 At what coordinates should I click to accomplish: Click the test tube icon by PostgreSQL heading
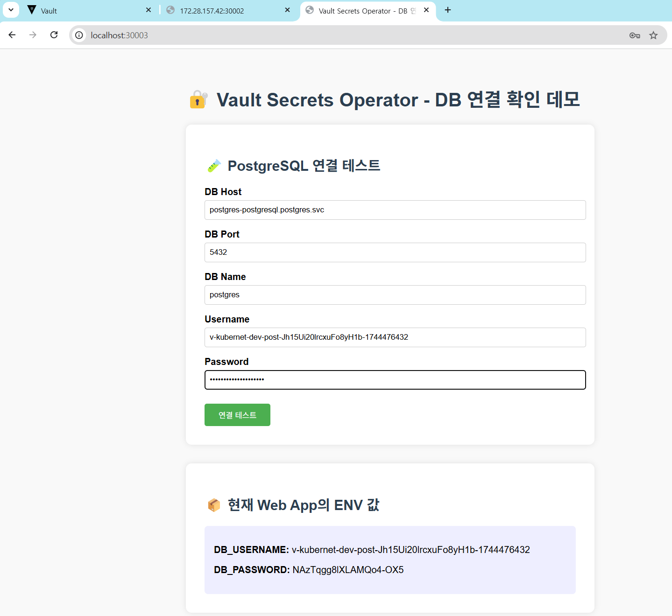(214, 166)
